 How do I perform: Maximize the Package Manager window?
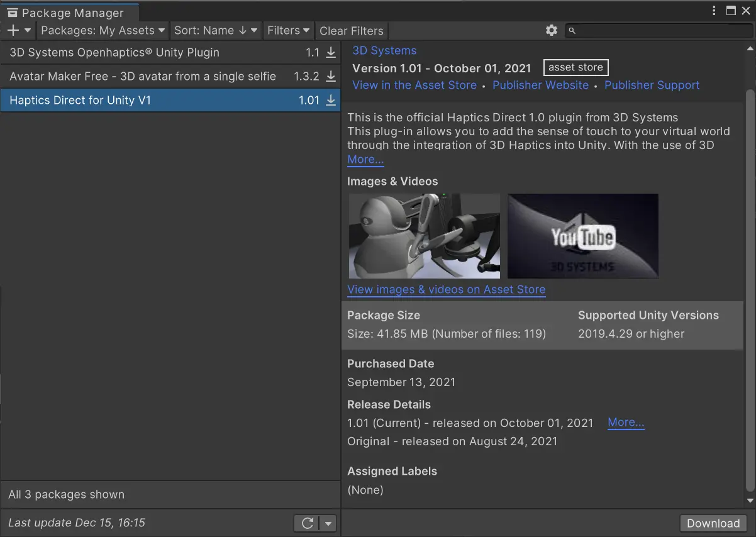tap(731, 11)
